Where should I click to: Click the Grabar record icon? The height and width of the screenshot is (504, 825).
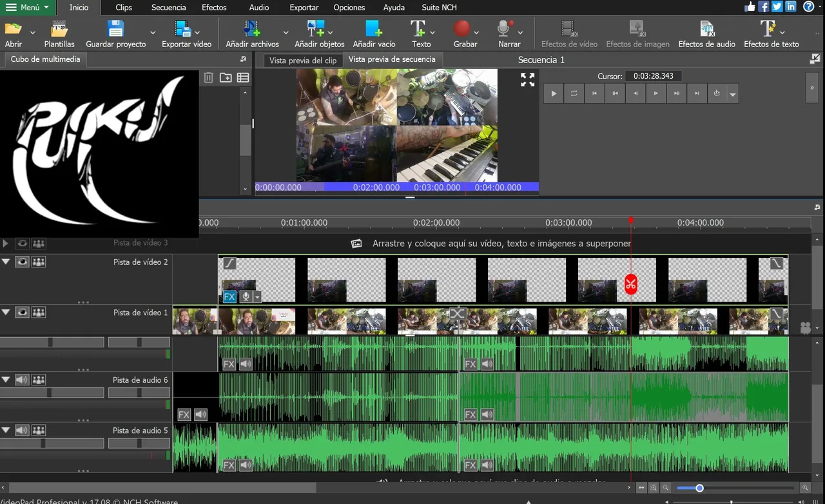click(461, 29)
